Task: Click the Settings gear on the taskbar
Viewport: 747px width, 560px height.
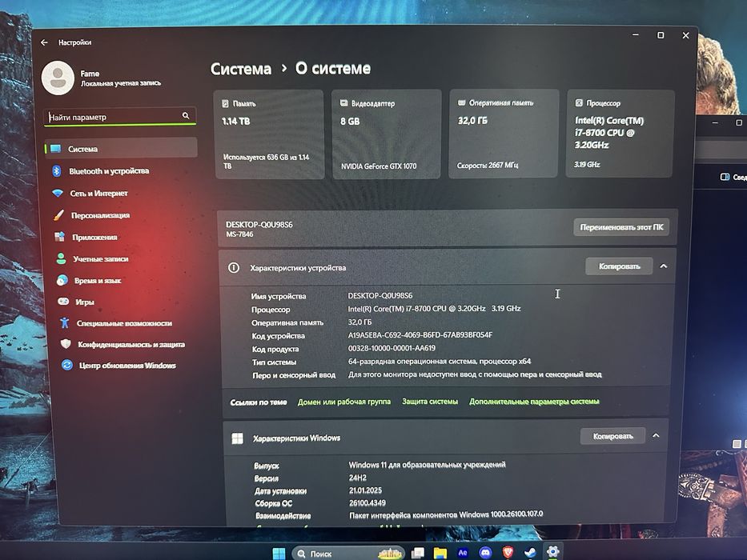Action: click(x=552, y=552)
